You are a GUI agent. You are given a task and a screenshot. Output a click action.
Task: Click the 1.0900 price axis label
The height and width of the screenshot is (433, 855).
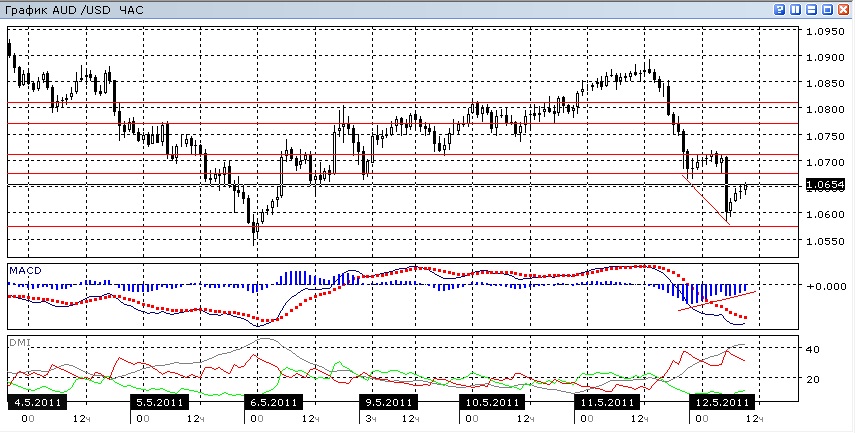coord(825,57)
